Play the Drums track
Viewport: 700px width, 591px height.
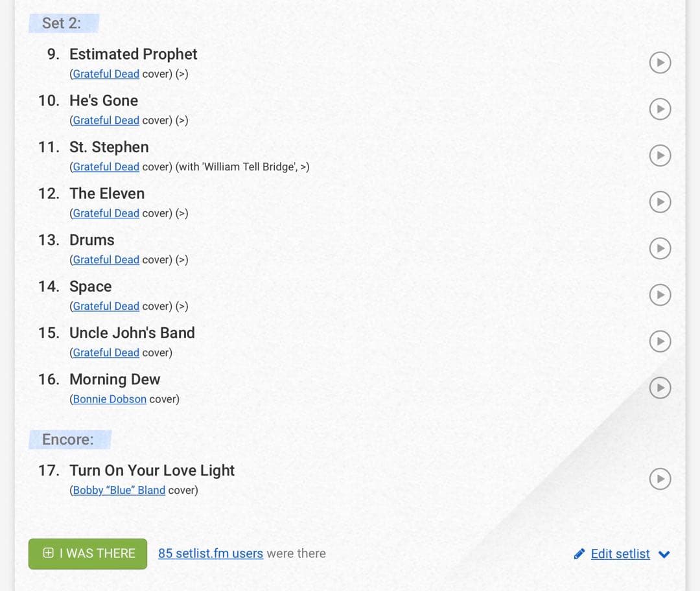point(660,248)
